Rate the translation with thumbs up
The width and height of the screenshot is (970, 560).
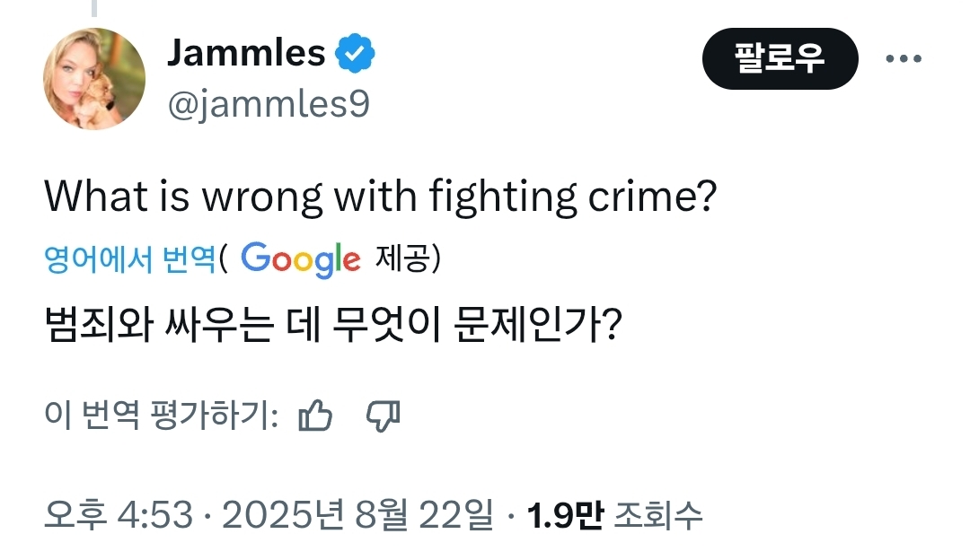[315, 415]
